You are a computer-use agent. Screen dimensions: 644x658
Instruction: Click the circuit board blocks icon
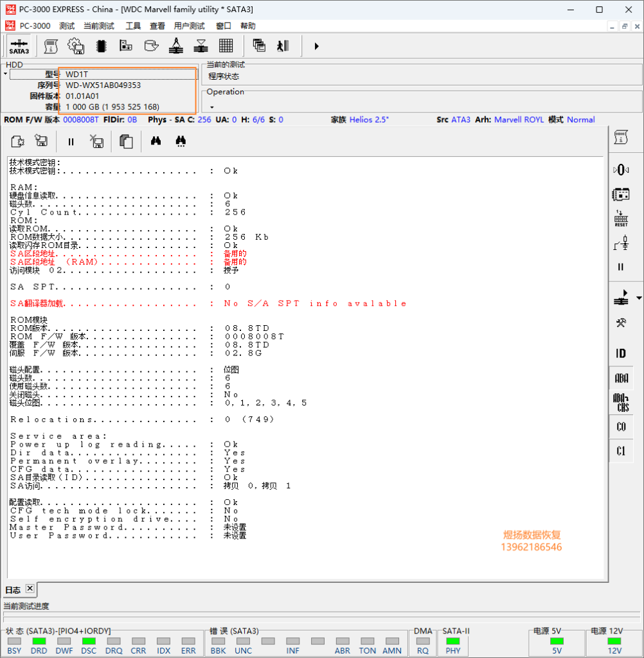126,46
